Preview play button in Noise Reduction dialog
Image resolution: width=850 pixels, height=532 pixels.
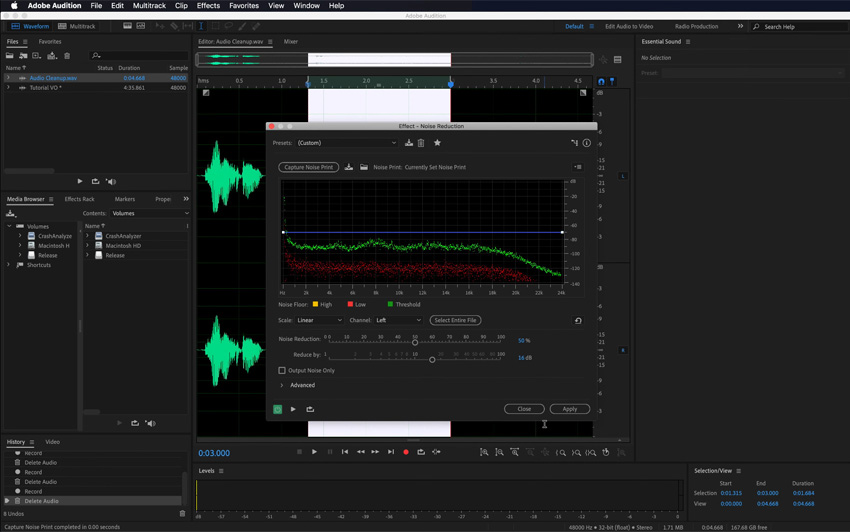293,409
